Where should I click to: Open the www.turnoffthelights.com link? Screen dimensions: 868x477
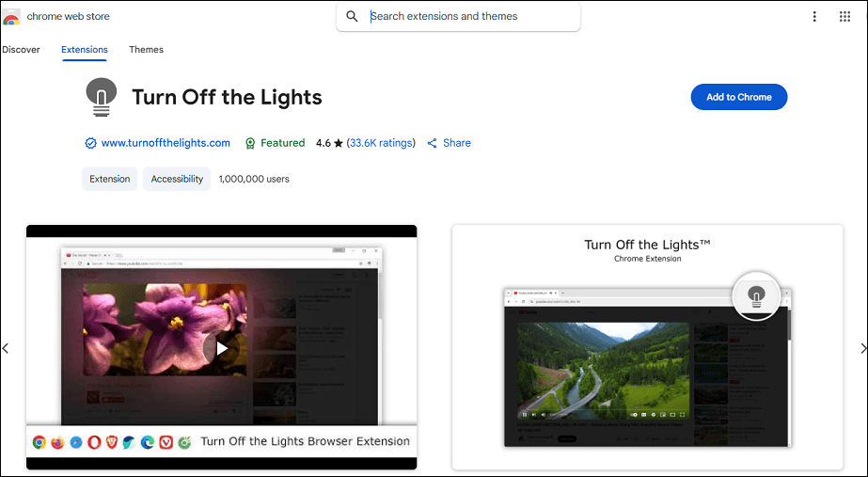(166, 143)
